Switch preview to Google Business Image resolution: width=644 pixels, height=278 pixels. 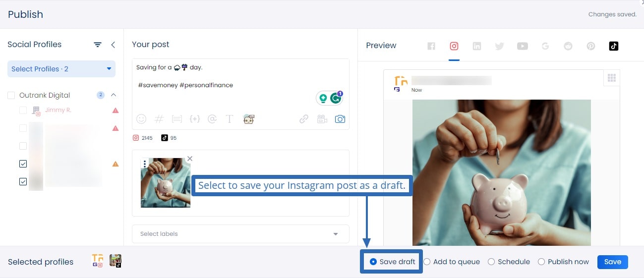[x=545, y=46]
